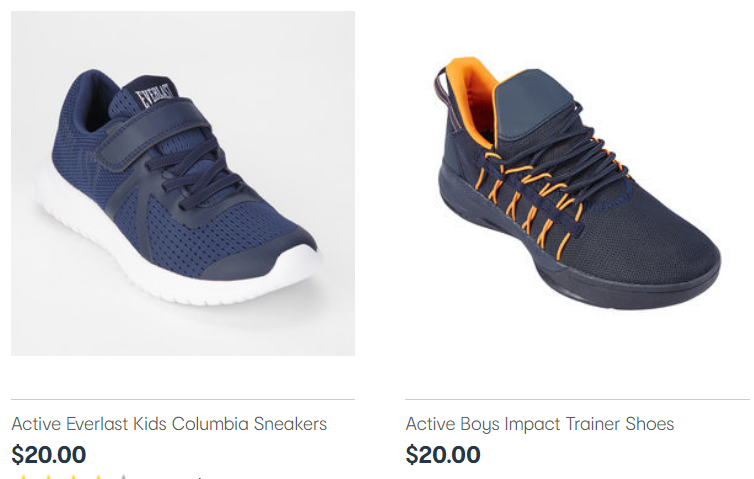The image size is (754, 479).
Task: Click the star rating below the Everlast sneakers price
Action: 72,477
